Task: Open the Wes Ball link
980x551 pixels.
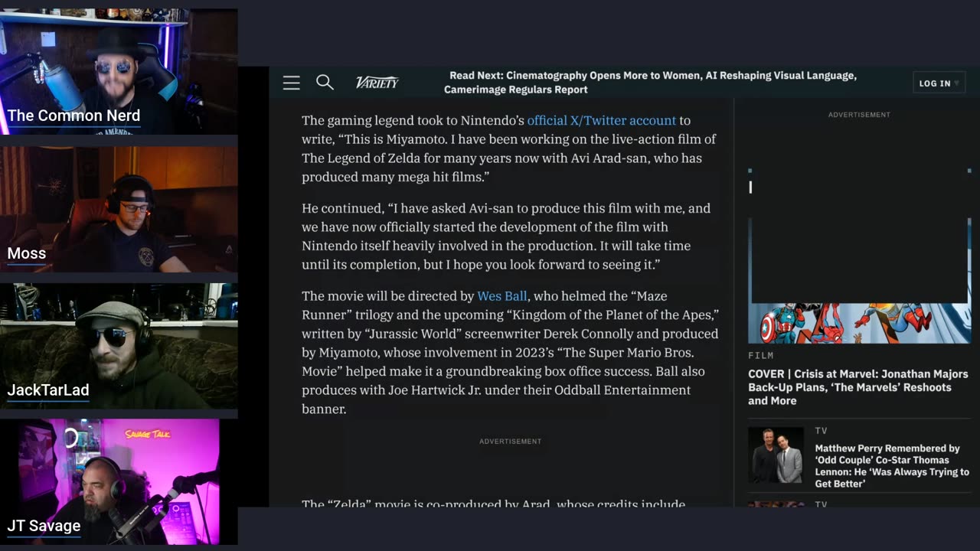Action: coord(502,295)
